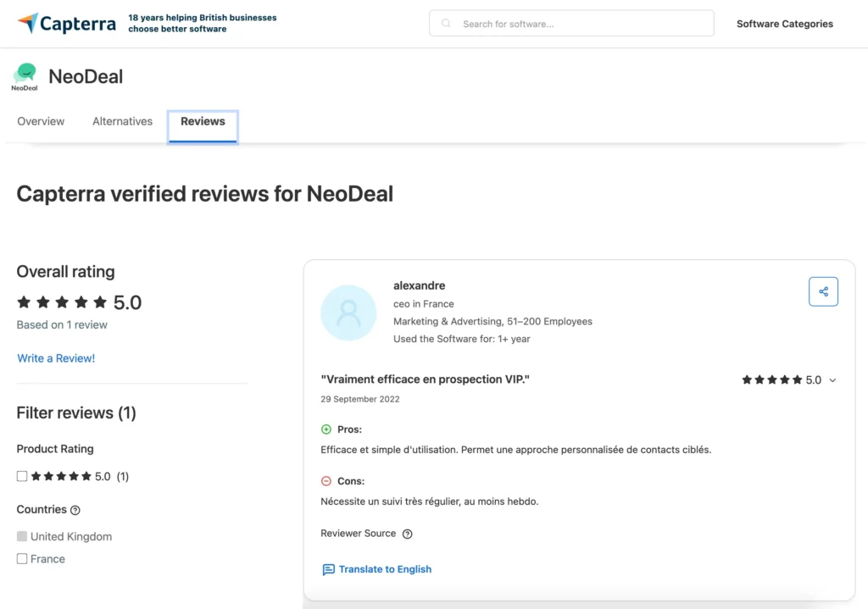
Task: Expand the review's 5.0 rating chevron
Action: [x=832, y=380]
